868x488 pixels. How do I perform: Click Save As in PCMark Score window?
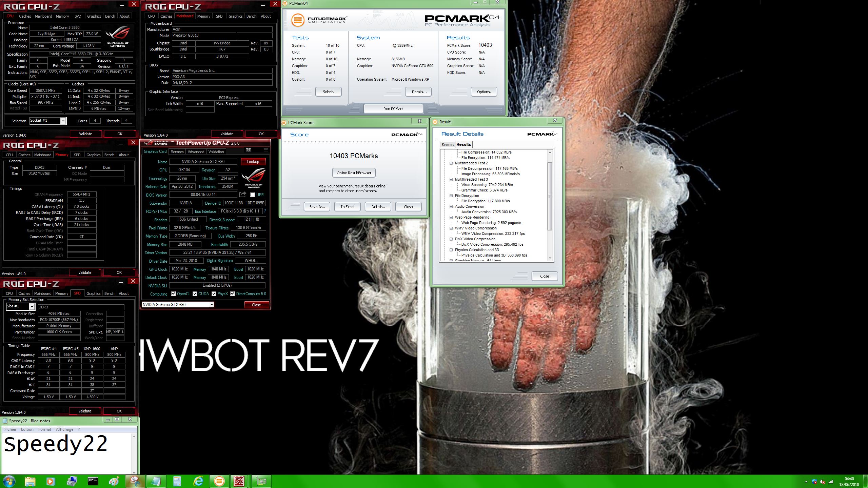(x=317, y=207)
